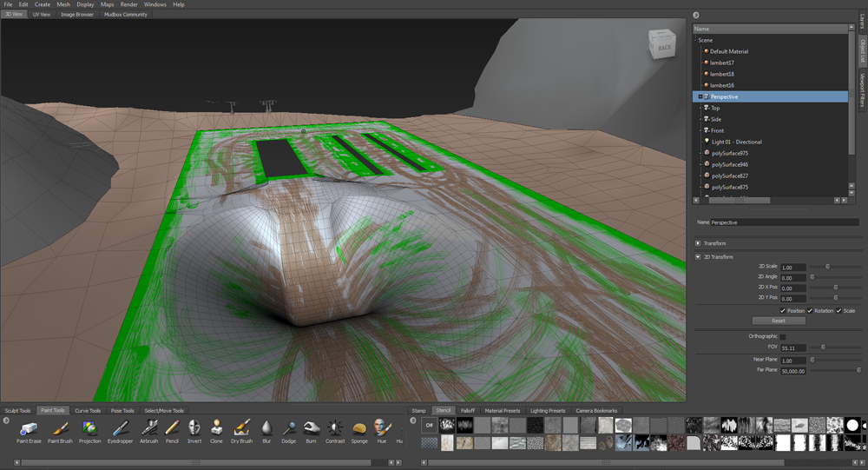Image resolution: width=868 pixels, height=470 pixels.
Task: Switch to the Sculpt Tools tab
Action: pyautogui.click(x=17, y=411)
